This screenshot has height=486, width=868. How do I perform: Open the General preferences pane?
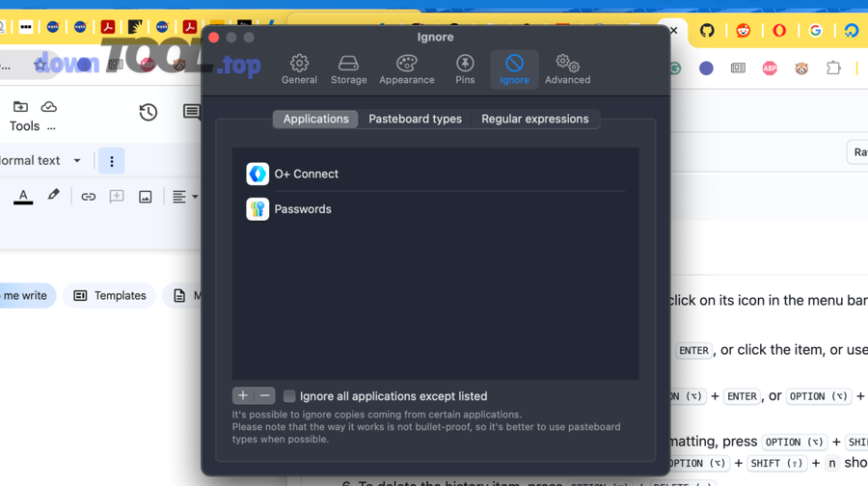pos(299,69)
